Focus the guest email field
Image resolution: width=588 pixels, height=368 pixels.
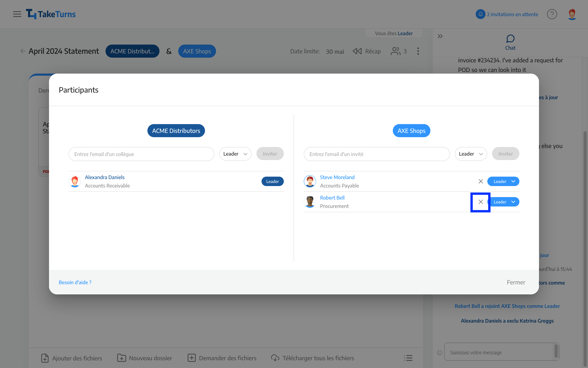[x=377, y=154]
